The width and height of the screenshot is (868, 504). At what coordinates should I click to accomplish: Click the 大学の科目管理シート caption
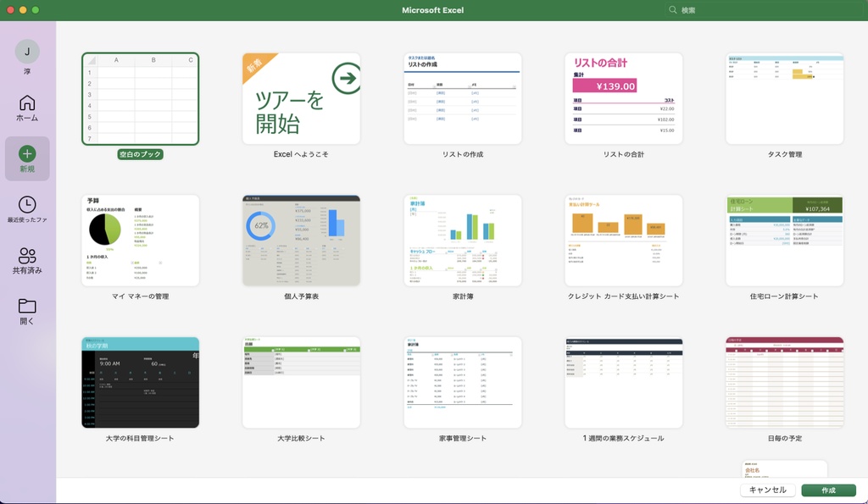click(140, 438)
